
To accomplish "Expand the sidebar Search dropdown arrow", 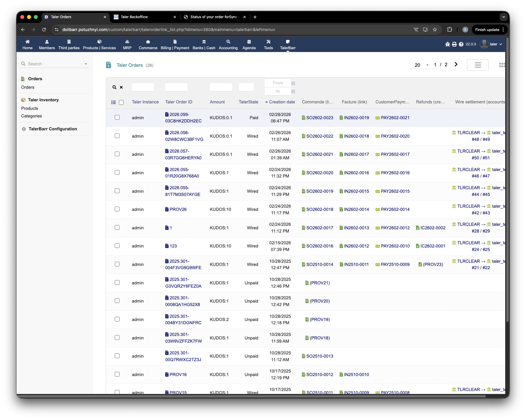I will pos(86,64).
